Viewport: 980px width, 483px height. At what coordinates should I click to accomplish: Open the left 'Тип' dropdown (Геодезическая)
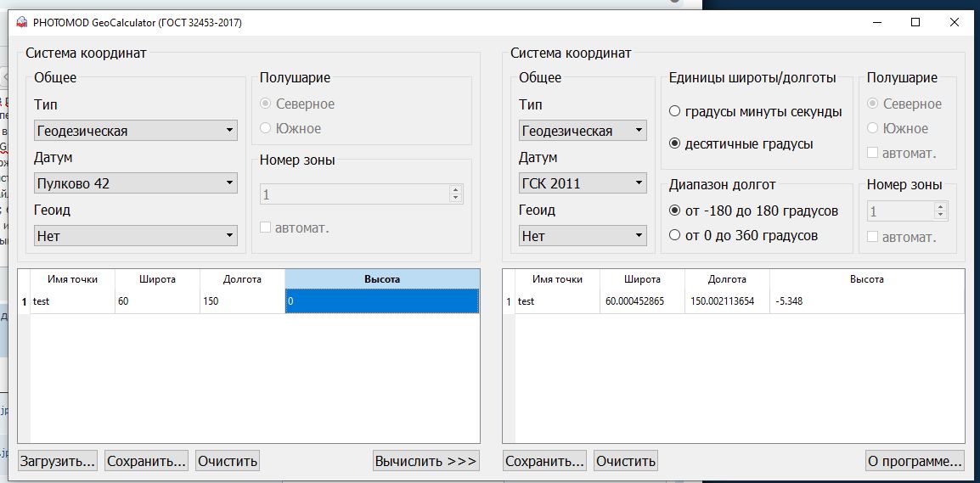pyautogui.click(x=136, y=131)
